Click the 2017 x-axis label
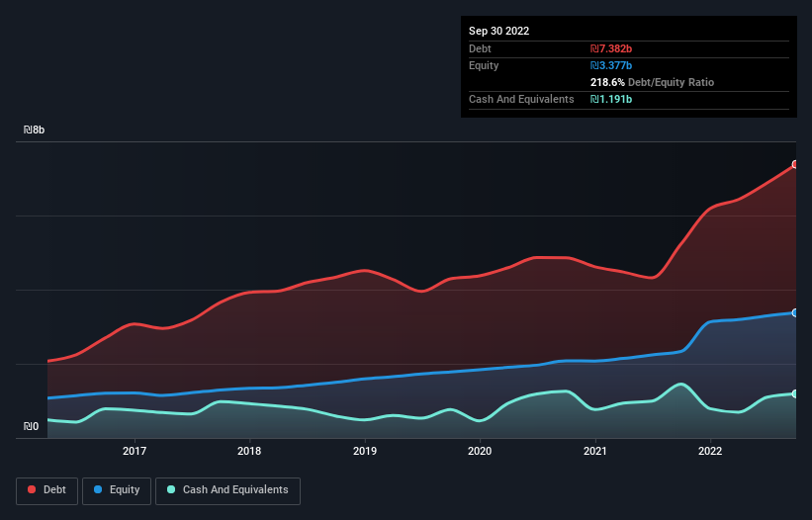Image resolution: width=812 pixels, height=520 pixels. [135, 451]
